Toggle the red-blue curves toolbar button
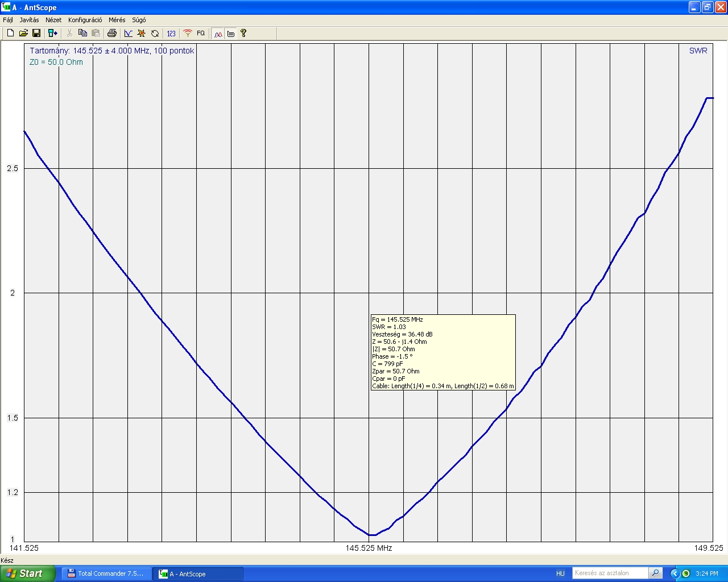 coord(218,34)
